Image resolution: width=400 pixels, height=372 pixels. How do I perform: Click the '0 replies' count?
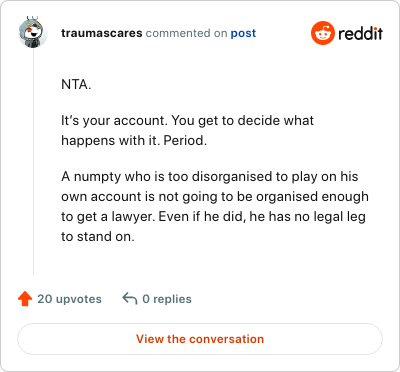tap(167, 299)
